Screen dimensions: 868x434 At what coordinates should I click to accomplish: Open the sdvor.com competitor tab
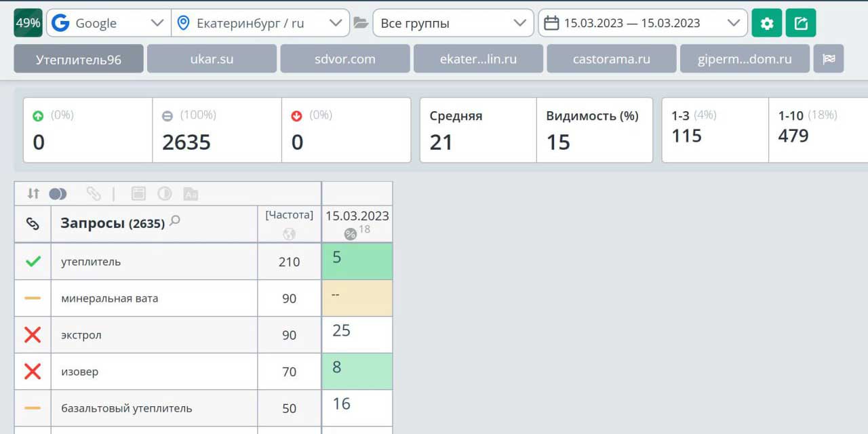(345, 59)
